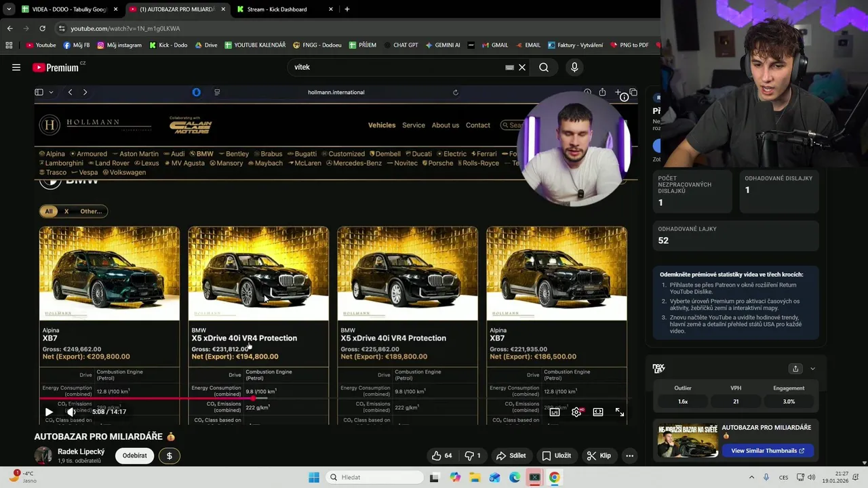Open Task View on taskbar
The width and height of the screenshot is (868, 488).
coord(434,477)
